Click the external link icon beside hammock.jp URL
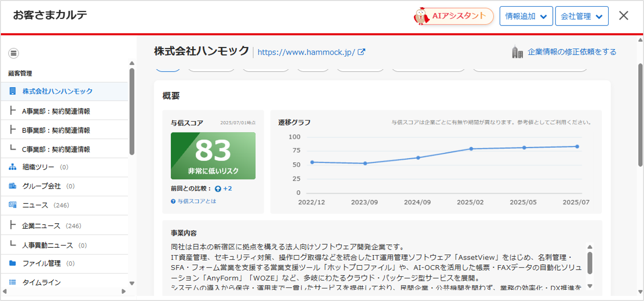Viewport: 644px width, 301px height. coord(362,52)
